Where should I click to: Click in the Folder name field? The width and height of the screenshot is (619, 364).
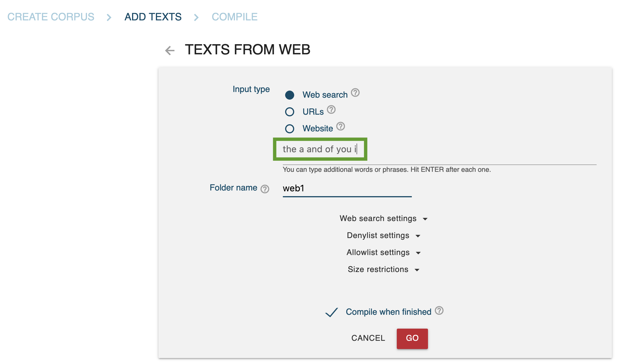tap(347, 188)
